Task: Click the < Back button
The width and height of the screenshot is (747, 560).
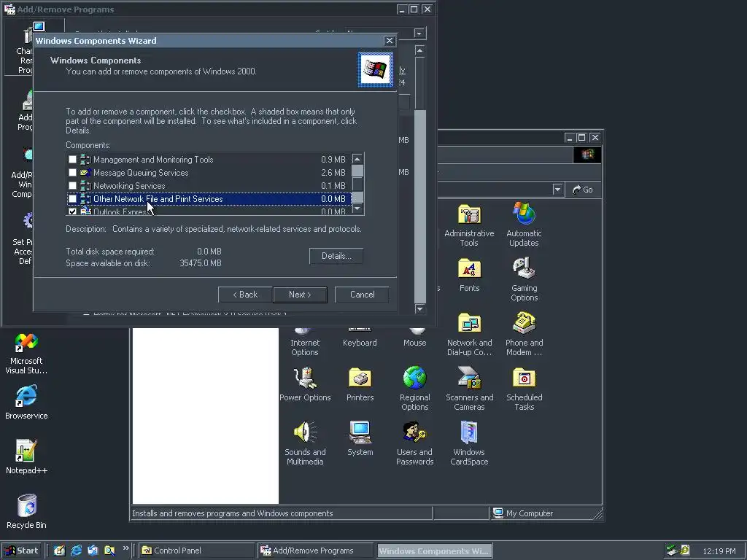Action: [245, 295]
